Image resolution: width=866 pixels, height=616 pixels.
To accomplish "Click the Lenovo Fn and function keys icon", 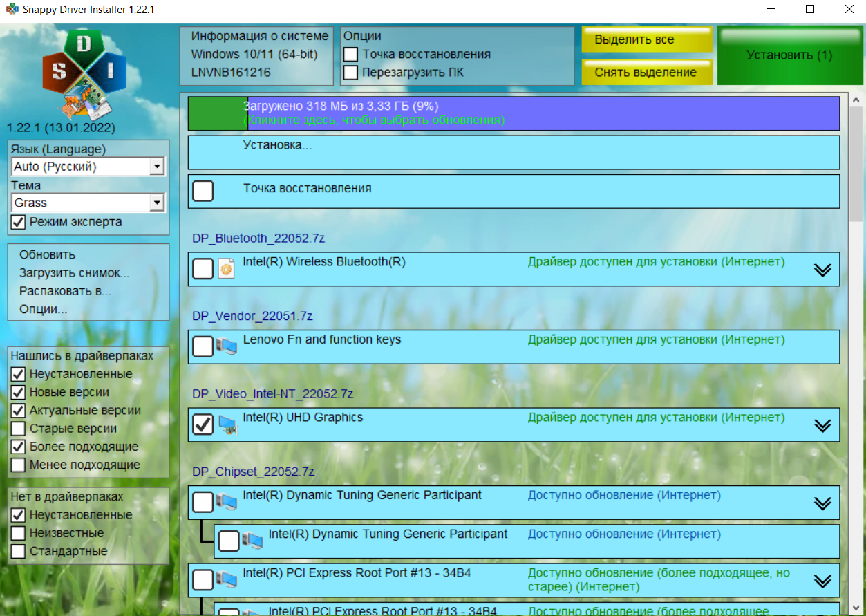I will point(227,346).
